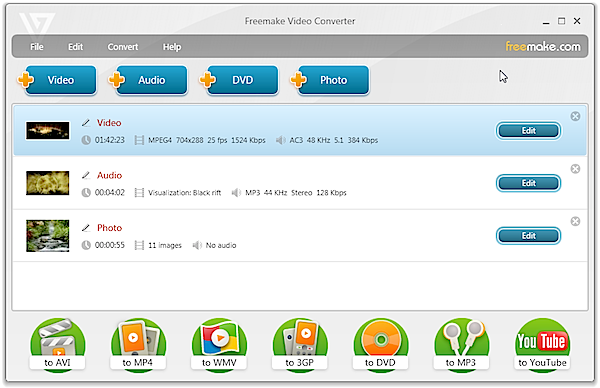Screen dimensions: 600x388
Task: Choose the to MP4 output format
Action: [138, 345]
